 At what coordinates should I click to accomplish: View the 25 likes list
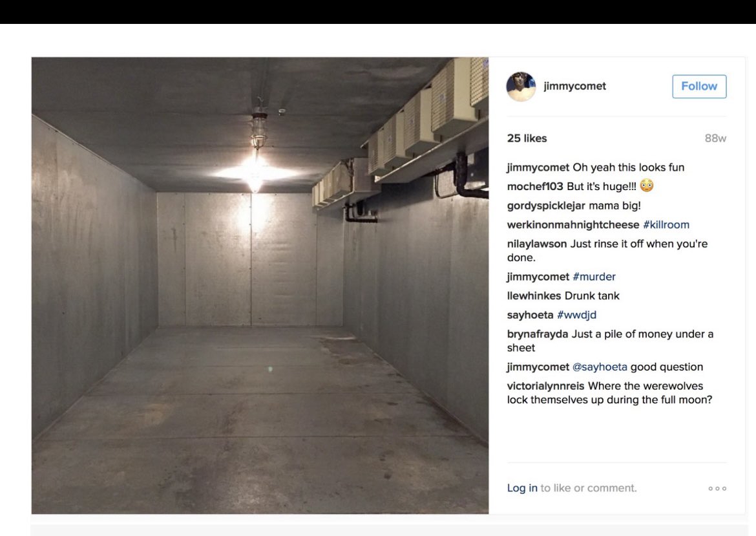527,138
